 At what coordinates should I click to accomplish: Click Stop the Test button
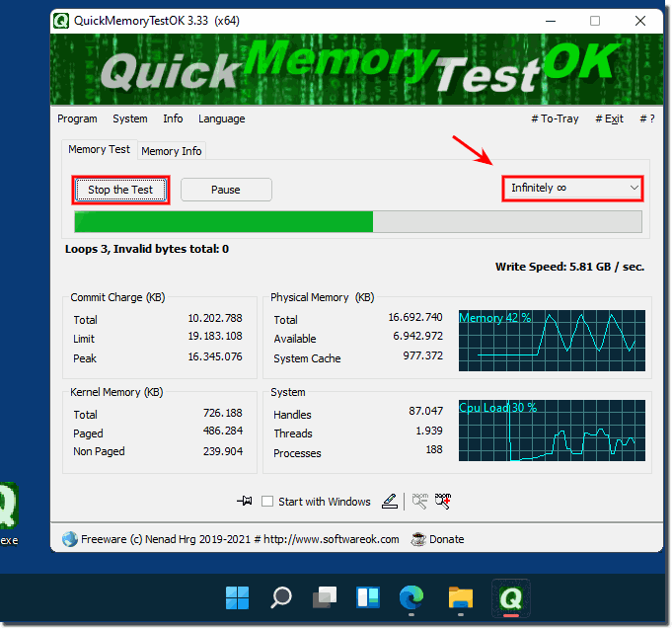click(x=120, y=190)
